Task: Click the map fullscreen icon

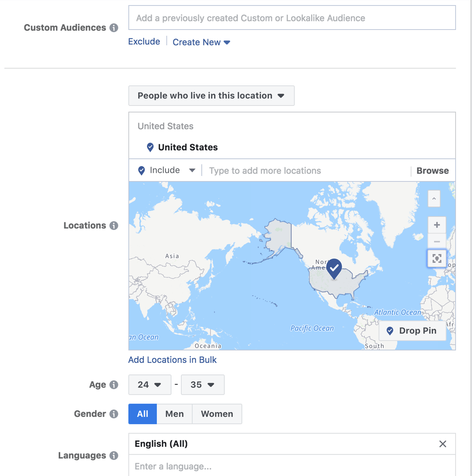Action: pos(437,259)
